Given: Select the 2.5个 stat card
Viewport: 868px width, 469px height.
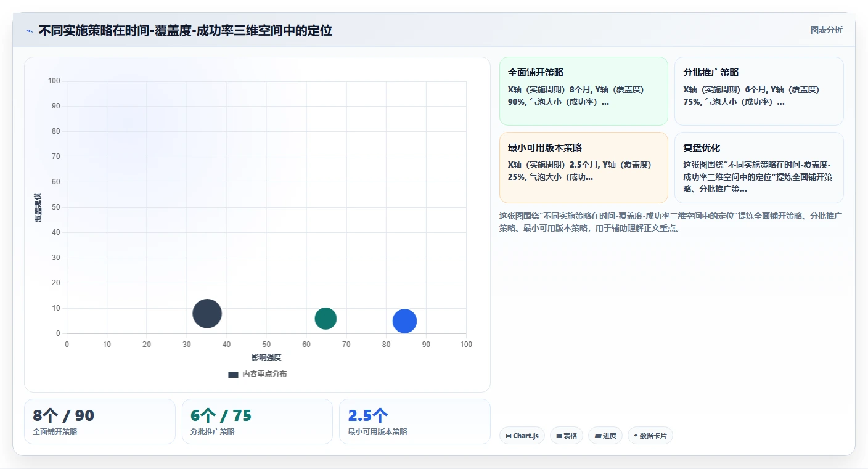Looking at the screenshot, I should click(415, 422).
